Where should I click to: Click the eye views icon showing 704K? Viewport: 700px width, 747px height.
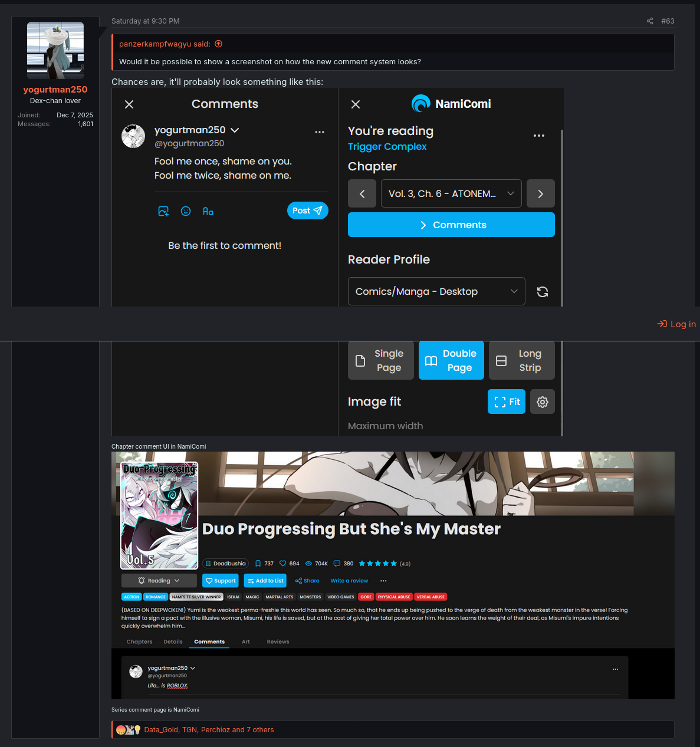(308, 564)
